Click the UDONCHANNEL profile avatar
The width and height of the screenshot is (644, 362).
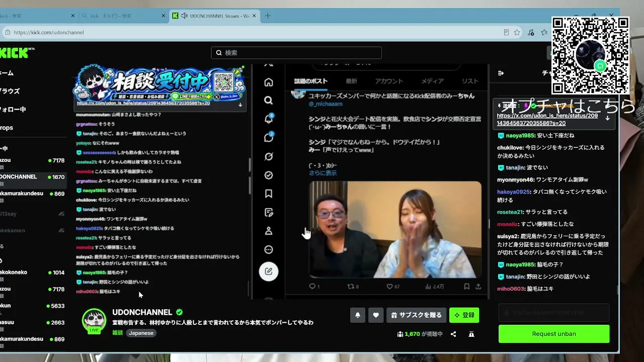coord(94,320)
